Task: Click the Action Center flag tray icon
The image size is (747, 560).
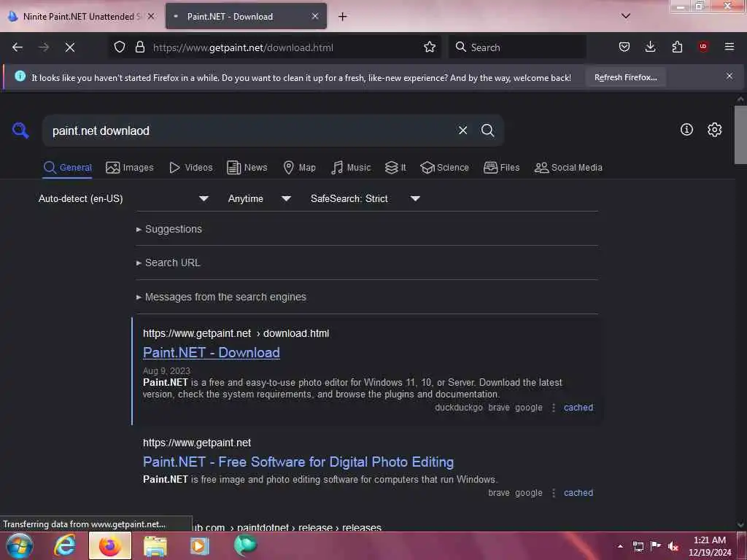Action: coord(656,546)
